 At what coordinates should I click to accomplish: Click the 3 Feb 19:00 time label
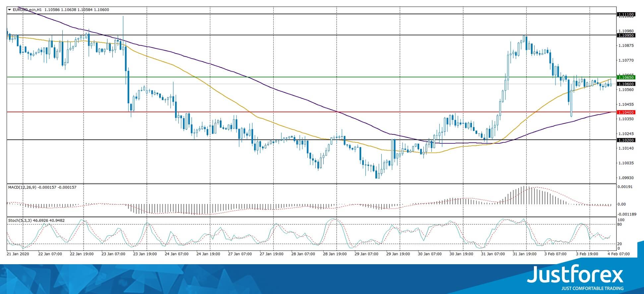[x=588, y=254]
